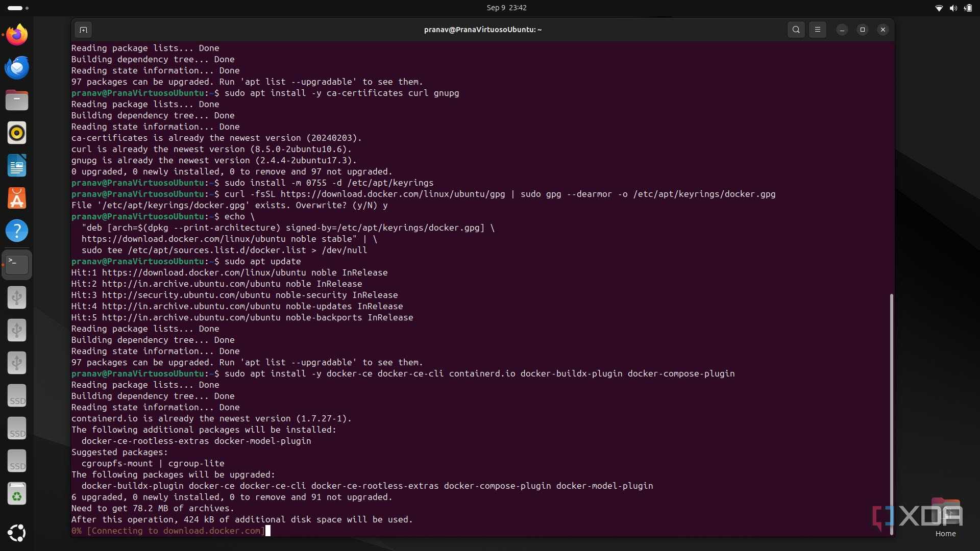Open Thunderbird mail from the dock
Image resolution: width=980 pixels, height=551 pixels.
(x=17, y=67)
